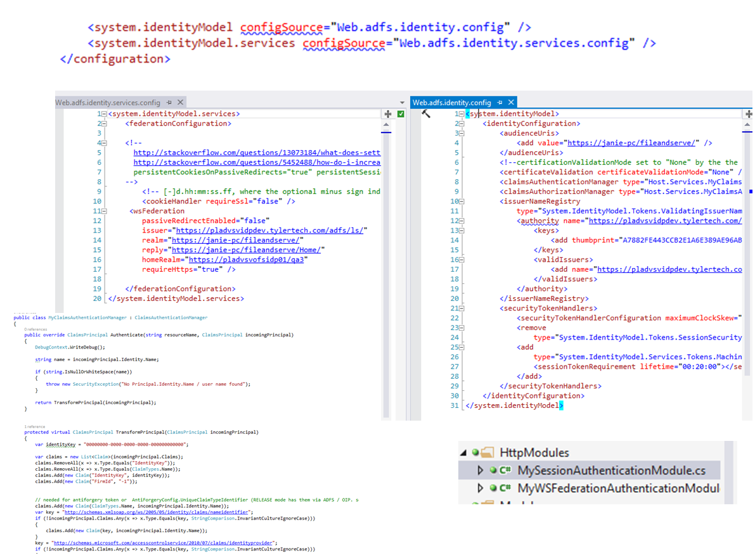755x560 pixels.
Task: Collapse the issuerNameRegistry element on line 10
Action: 462,201
